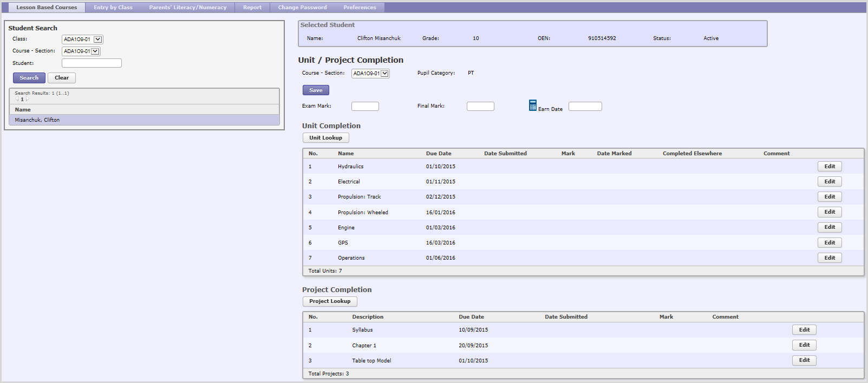868x383 pixels.
Task: Save the unit and project completion
Action: (x=316, y=90)
